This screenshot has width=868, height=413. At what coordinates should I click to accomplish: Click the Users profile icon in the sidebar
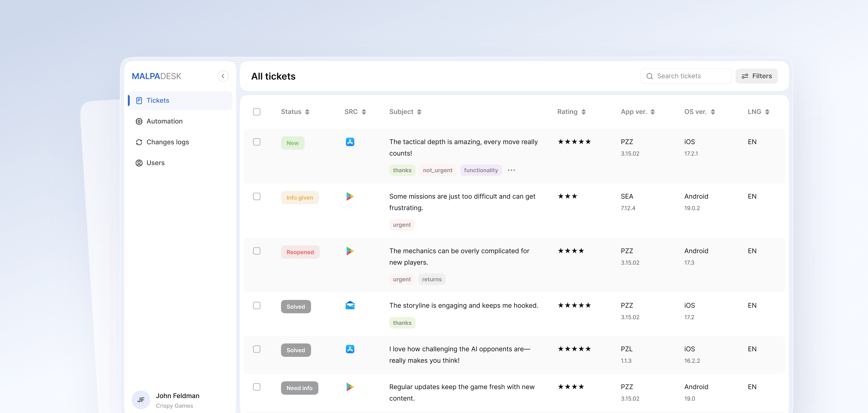[139, 163]
